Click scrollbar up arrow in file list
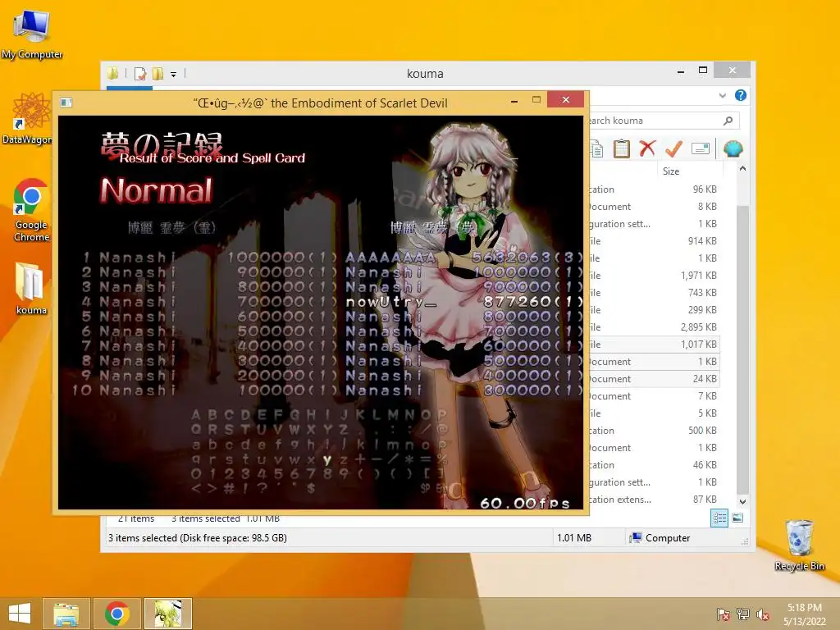 click(x=742, y=168)
